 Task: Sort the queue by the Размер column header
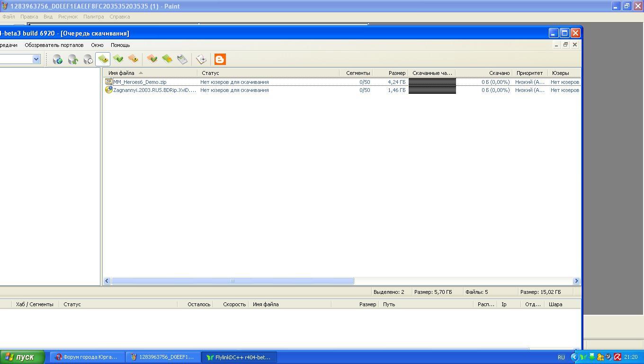pyautogui.click(x=396, y=73)
